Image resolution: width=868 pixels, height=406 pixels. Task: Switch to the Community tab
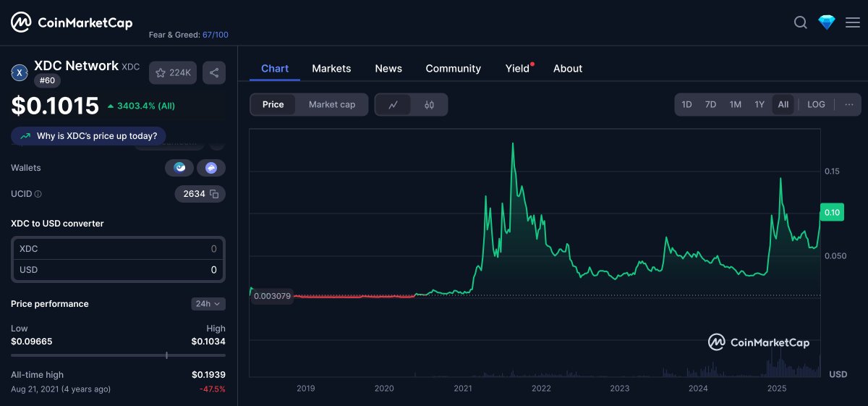coord(454,69)
